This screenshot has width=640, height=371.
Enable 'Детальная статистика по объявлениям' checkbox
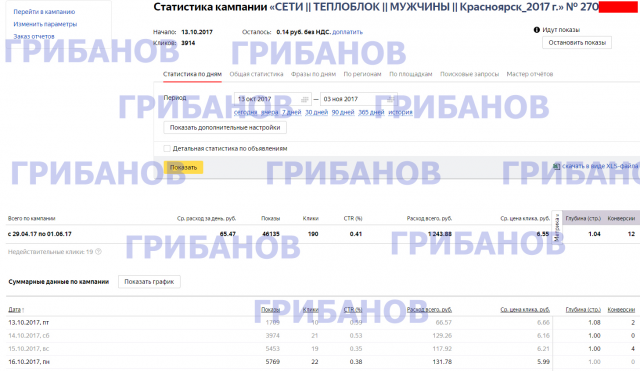point(167,149)
